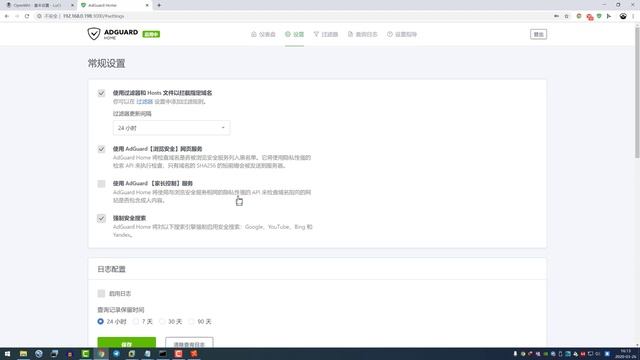Open the 仪表盘 dashboard tab
640x360 pixels.
263,34
